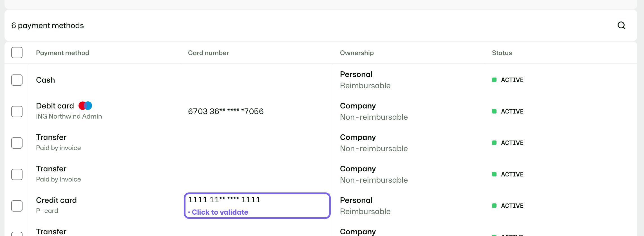Check the Credit card P-card row checkbox
Screen dimensions: 644x236
pyautogui.click(x=17, y=206)
